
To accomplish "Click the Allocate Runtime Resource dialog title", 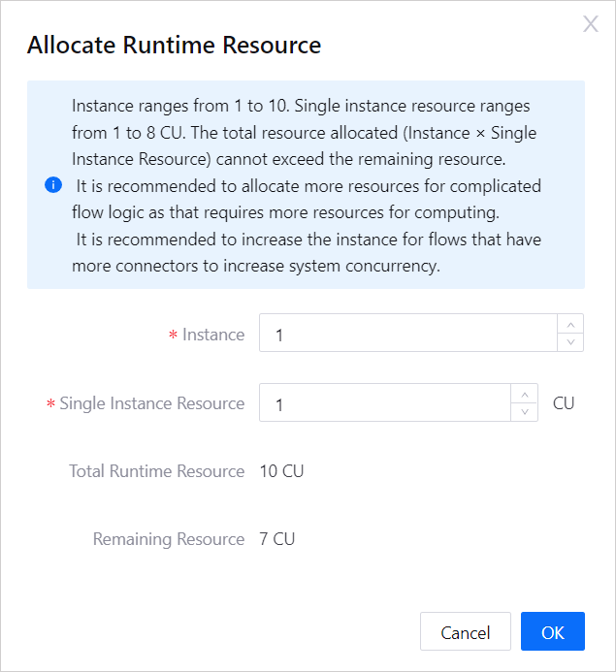I will pyautogui.click(x=174, y=45).
